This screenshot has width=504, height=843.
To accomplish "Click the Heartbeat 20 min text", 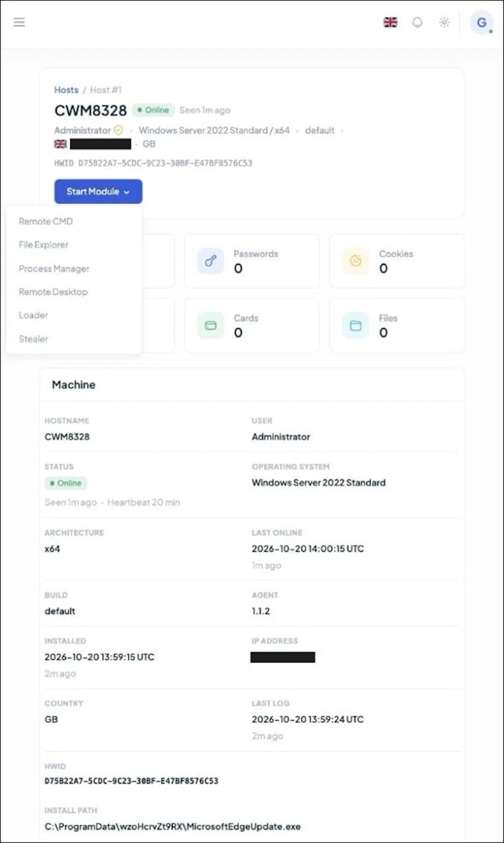I will pos(144,502).
